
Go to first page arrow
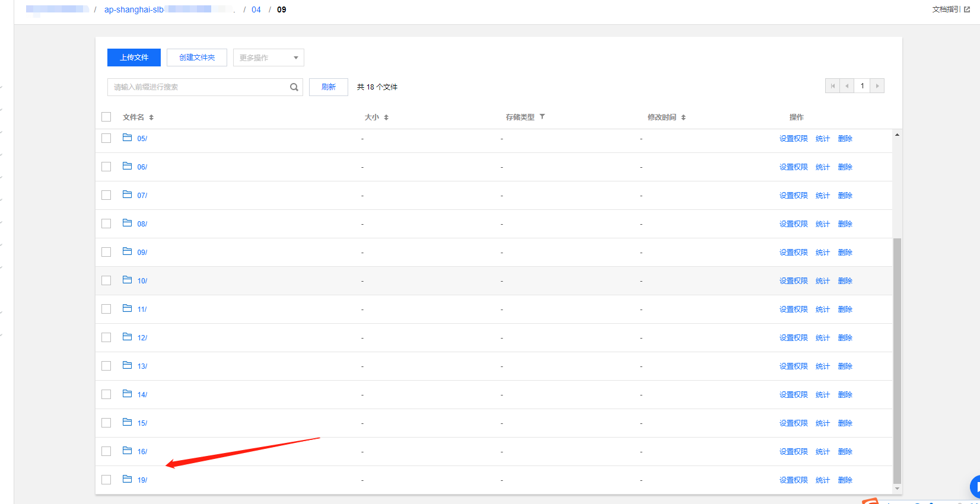pyautogui.click(x=833, y=86)
